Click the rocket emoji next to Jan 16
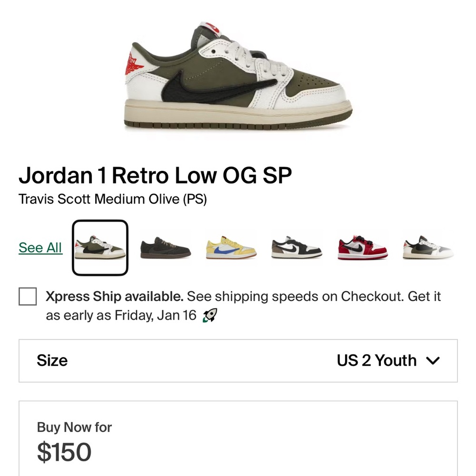The width and height of the screenshot is (476, 476). (209, 315)
